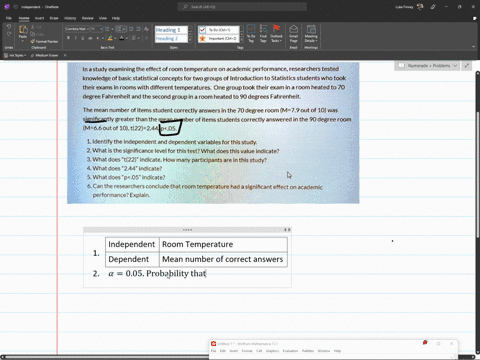Click the 'Mean number of correct answers' cell

pyautogui.click(x=223, y=259)
